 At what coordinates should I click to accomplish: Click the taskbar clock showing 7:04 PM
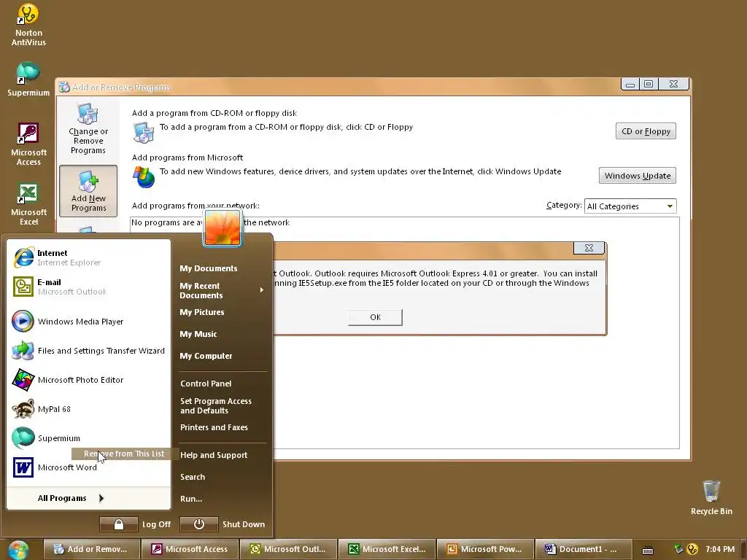click(720, 549)
